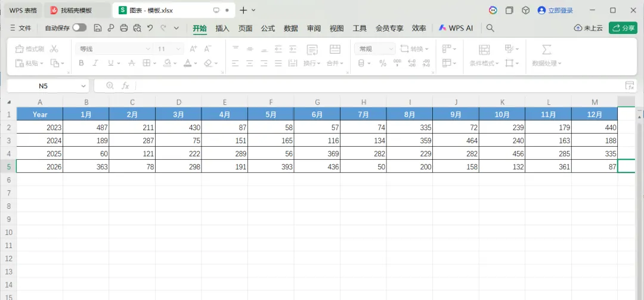The height and width of the screenshot is (300, 644).
Task: Apply Underline formatting
Action: click(x=110, y=63)
